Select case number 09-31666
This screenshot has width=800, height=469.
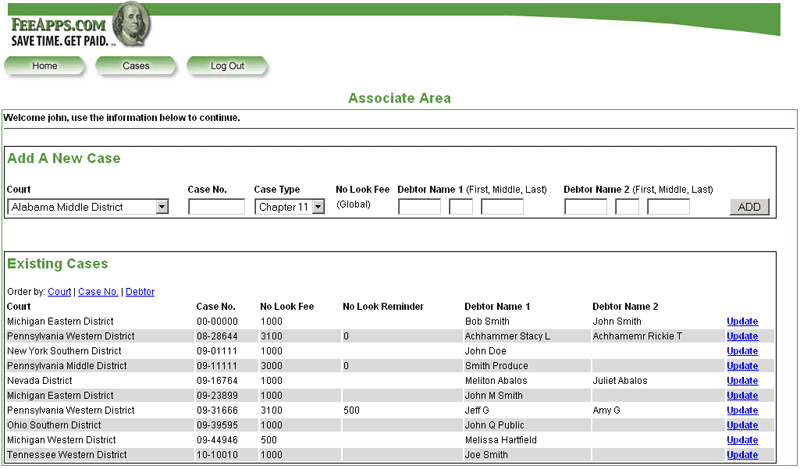click(217, 410)
